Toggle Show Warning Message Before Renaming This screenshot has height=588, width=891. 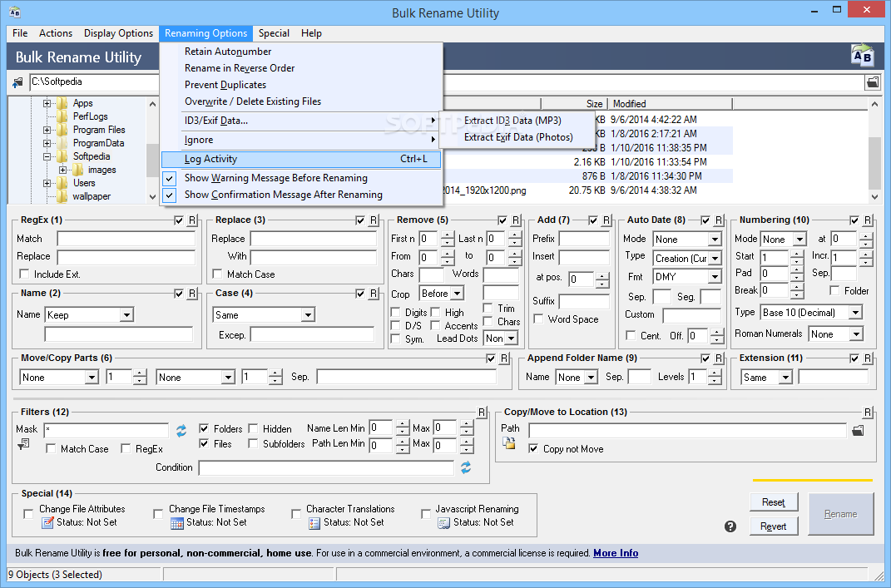(300, 178)
